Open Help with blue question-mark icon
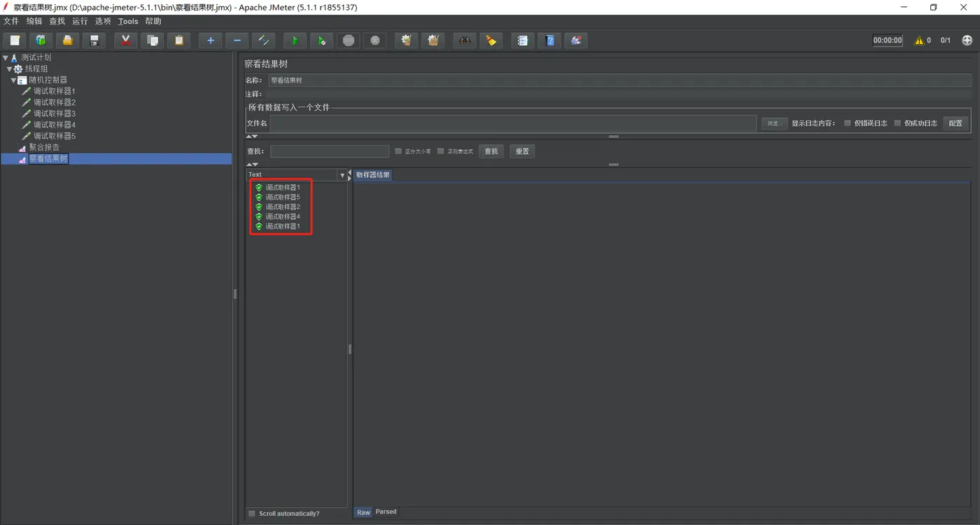Image resolution: width=980 pixels, height=525 pixels. (x=549, y=41)
